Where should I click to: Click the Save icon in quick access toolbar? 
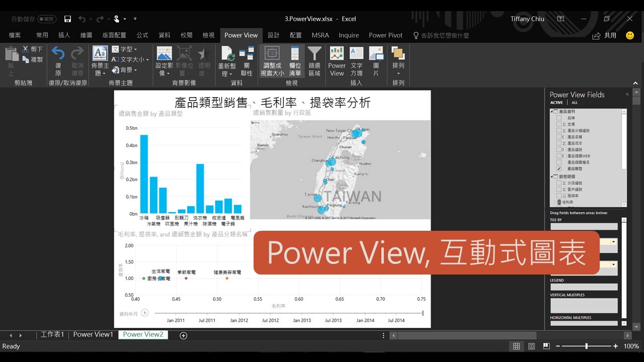(x=67, y=19)
